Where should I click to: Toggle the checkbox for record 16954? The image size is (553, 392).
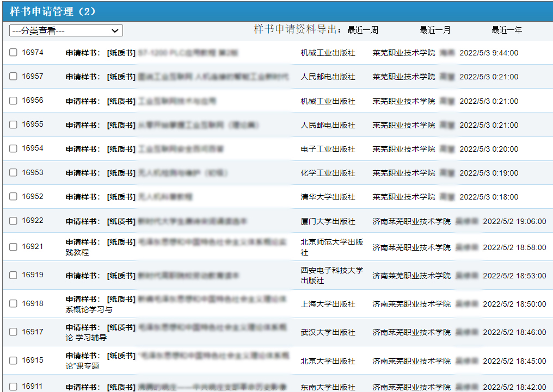[13, 148]
